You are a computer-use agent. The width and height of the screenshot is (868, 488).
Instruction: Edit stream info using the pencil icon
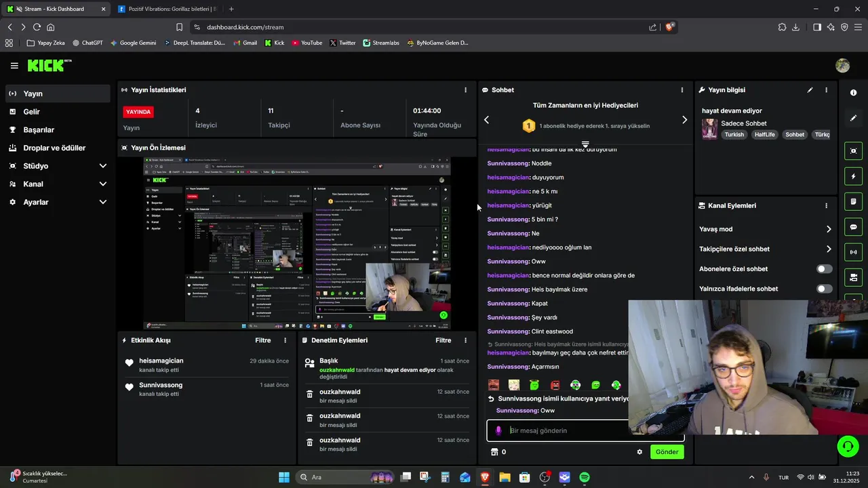(810, 90)
